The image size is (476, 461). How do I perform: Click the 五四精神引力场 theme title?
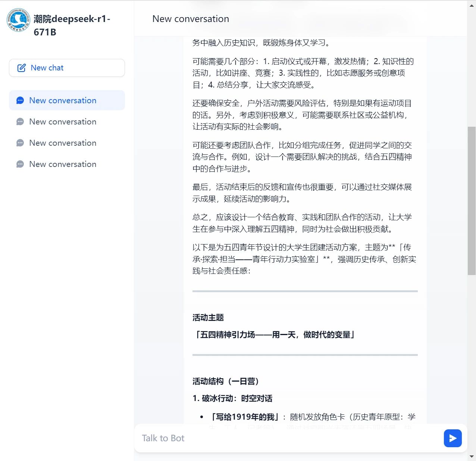[274, 335]
